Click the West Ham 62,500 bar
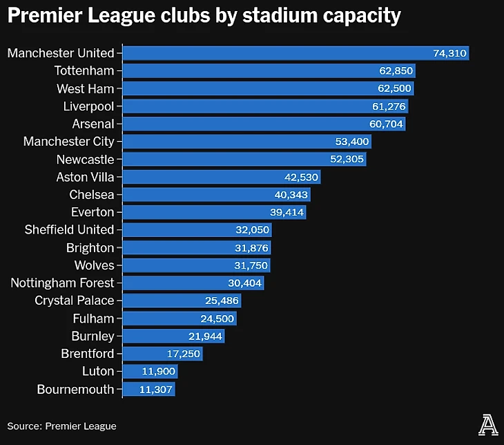Screen dimensions: 504x445 269,88
